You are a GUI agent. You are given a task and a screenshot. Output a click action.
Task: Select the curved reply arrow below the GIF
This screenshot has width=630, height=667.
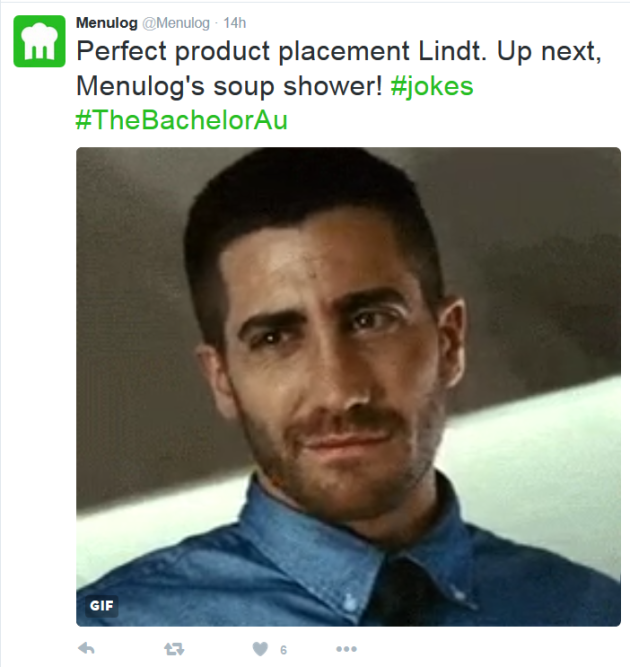pyautogui.click(x=86, y=649)
